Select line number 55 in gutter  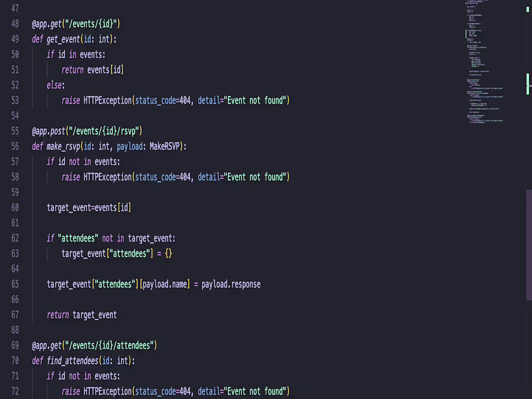[x=15, y=131]
